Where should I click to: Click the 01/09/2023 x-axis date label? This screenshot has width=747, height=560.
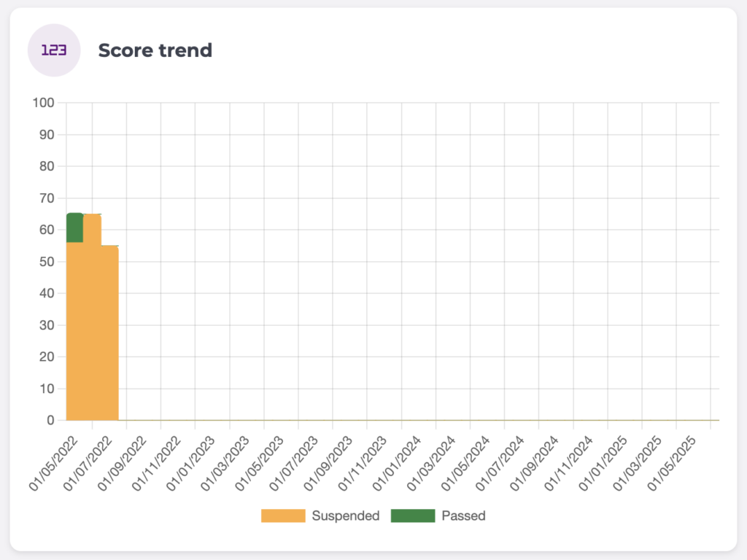click(x=328, y=460)
